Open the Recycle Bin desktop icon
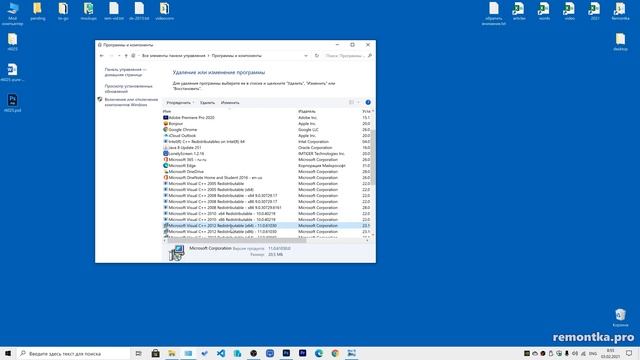The width and height of the screenshot is (640, 360). click(620, 318)
